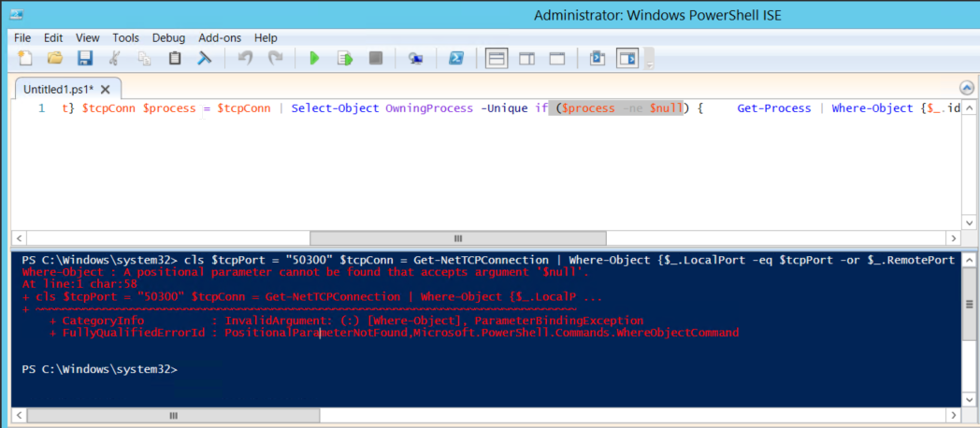This screenshot has width=980, height=428.
Task: Collapse script pane with round chevron button
Action: 966,88
